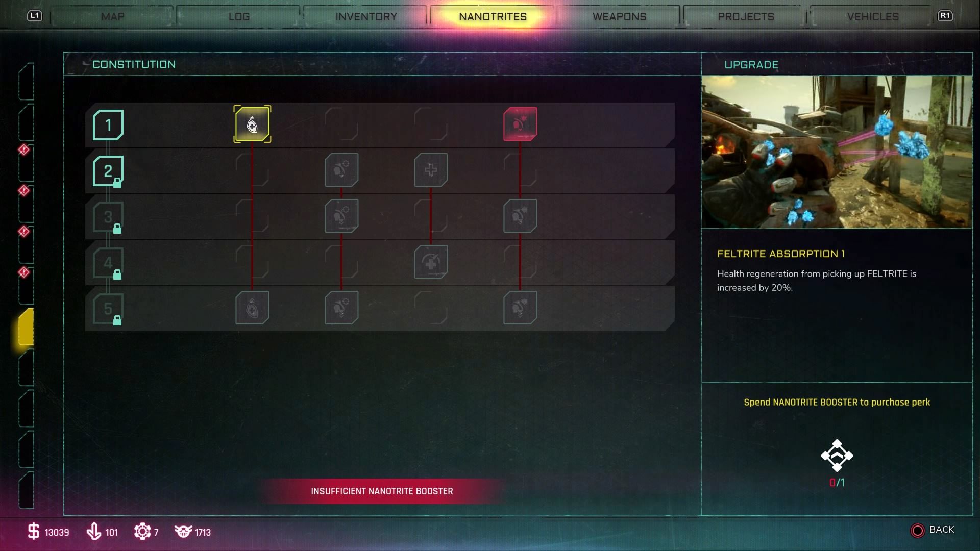Select the highlighted Feltrite Absorption 1 perk
980x551 pixels.
click(x=252, y=124)
